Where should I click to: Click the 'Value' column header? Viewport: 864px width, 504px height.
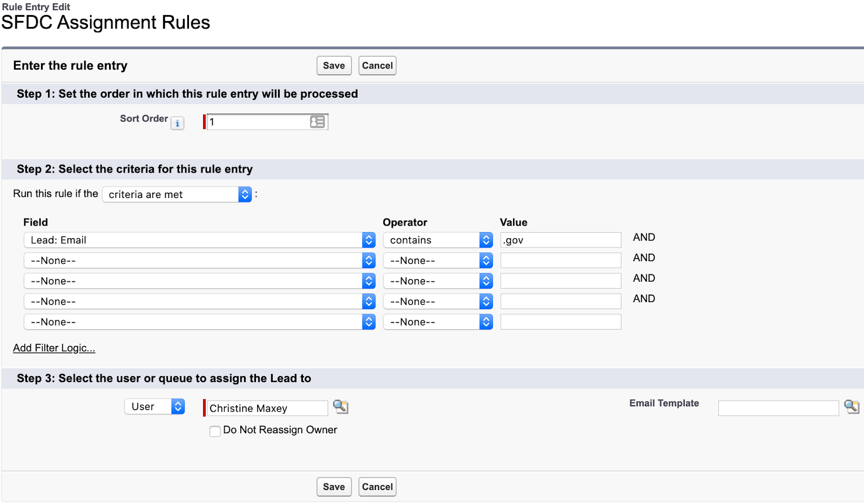click(514, 222)
